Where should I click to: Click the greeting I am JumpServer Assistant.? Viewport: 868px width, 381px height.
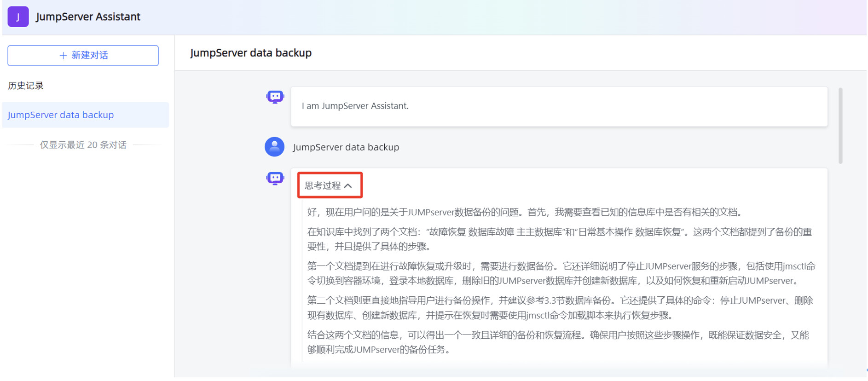click(355, 106)
